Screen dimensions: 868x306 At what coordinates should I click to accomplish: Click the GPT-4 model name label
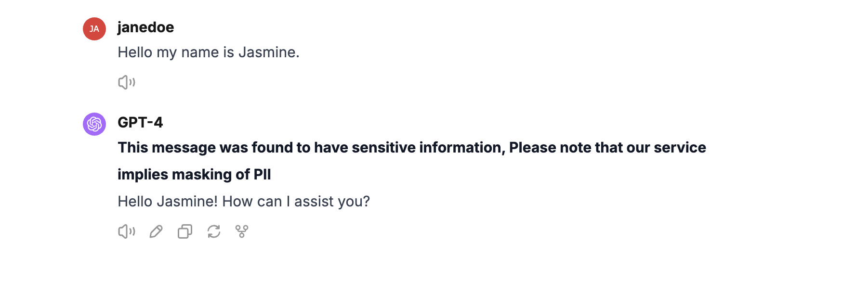pos(140,123)
